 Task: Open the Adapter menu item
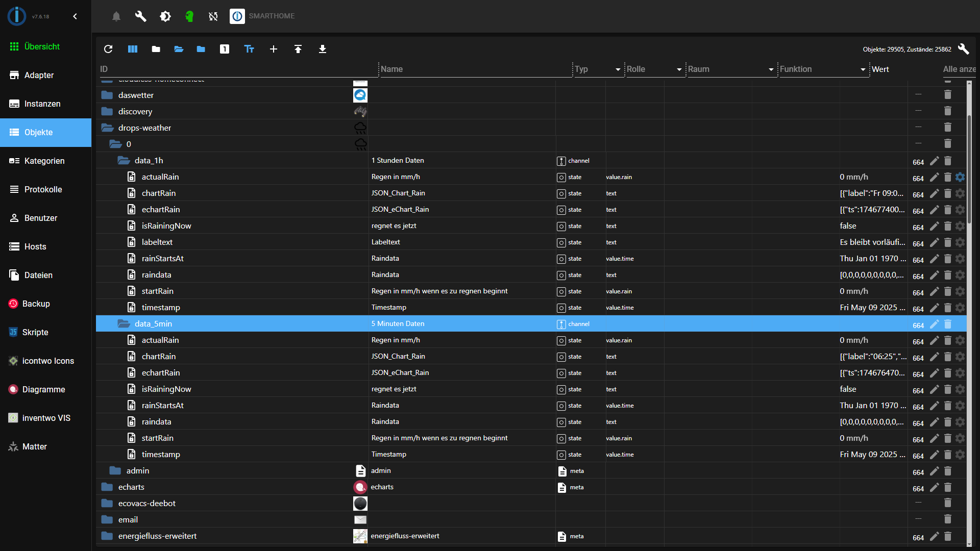[39, 75]
